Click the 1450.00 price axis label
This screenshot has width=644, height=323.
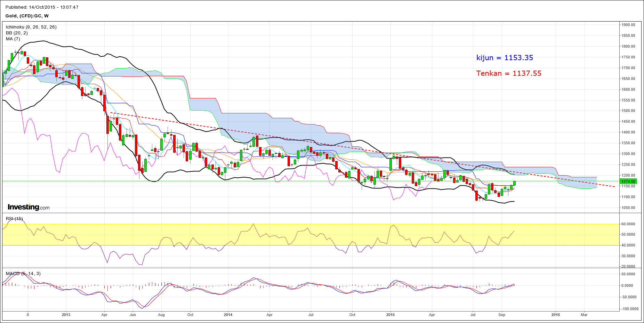628,121
